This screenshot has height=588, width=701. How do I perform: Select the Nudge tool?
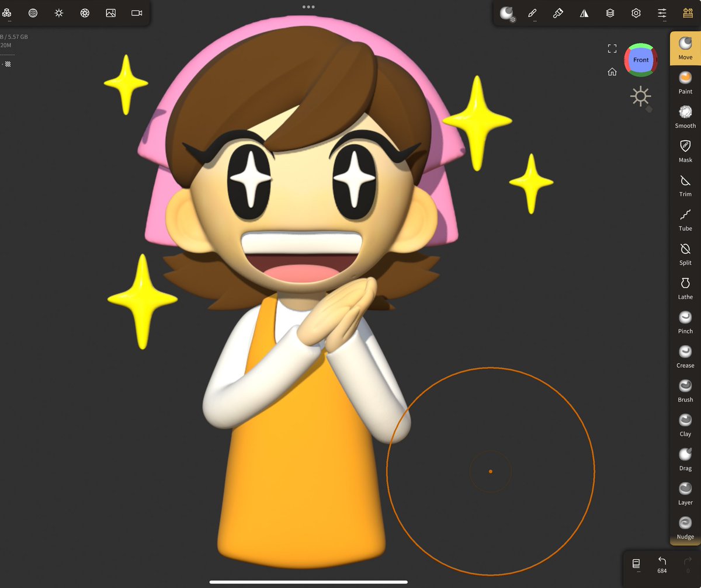click(685, 528)
